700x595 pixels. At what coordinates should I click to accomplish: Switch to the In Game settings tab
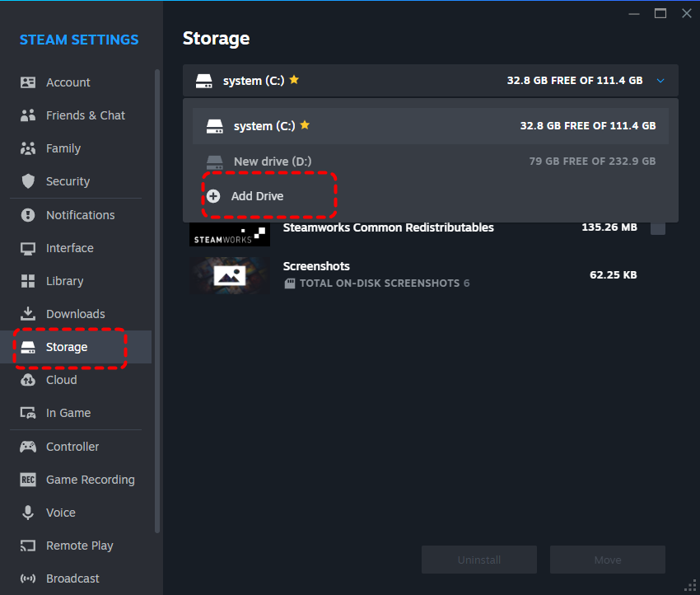[68, 413]
